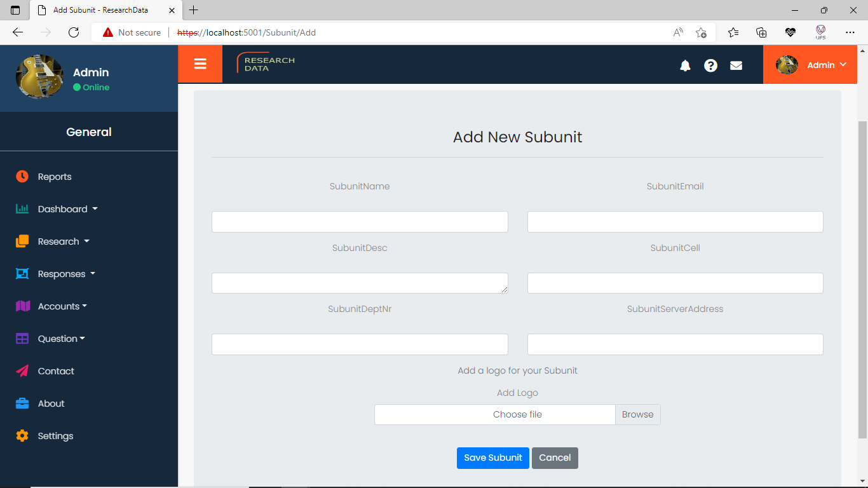868x488 pixels.
Task: Click the hamburger menu toggle button
Action: [x=200, y=64]
